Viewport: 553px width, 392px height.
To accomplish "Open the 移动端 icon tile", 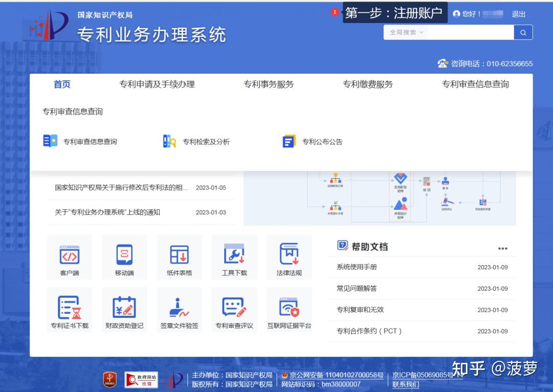I will click(124, 257).
